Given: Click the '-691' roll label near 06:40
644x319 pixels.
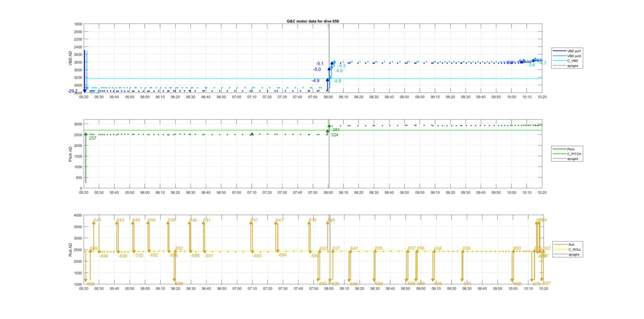Looking at the screenshot, I should (209, 256).
